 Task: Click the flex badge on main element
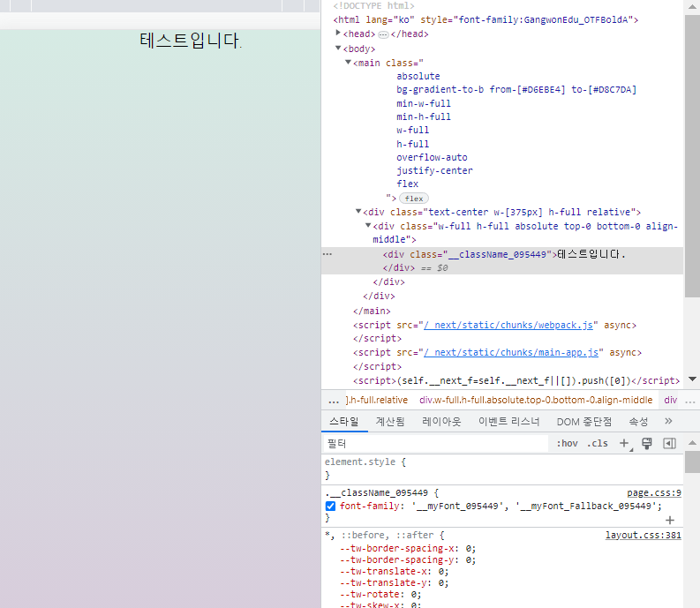point(414,199)
